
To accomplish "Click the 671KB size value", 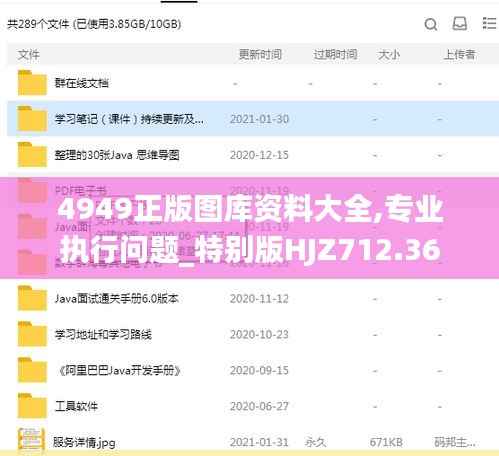I will 386,442.
